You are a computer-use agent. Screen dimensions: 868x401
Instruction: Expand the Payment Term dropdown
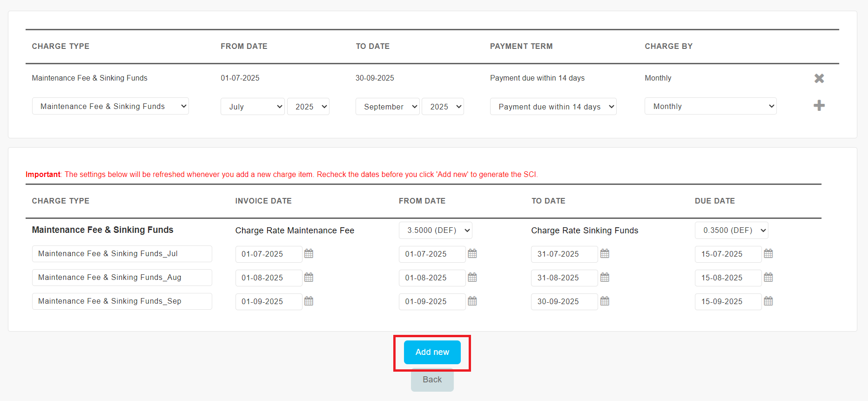click(x=553, y=107)
